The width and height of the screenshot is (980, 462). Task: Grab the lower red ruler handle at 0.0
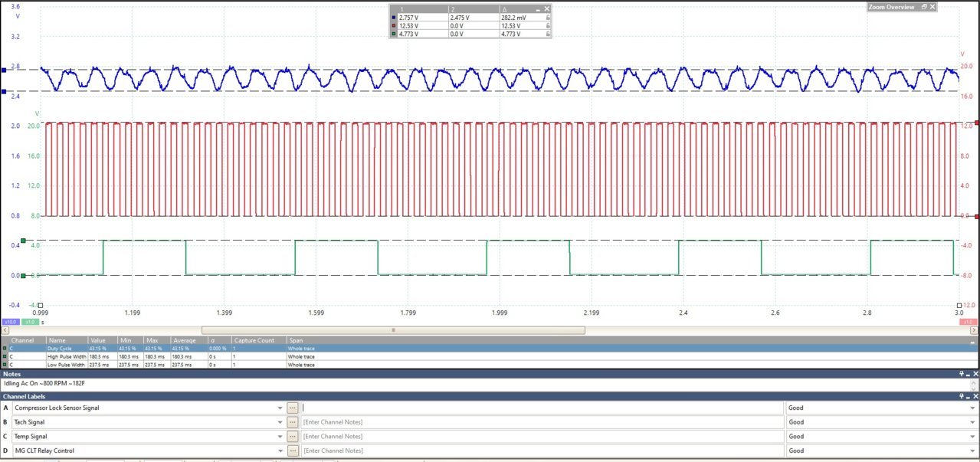977,216
